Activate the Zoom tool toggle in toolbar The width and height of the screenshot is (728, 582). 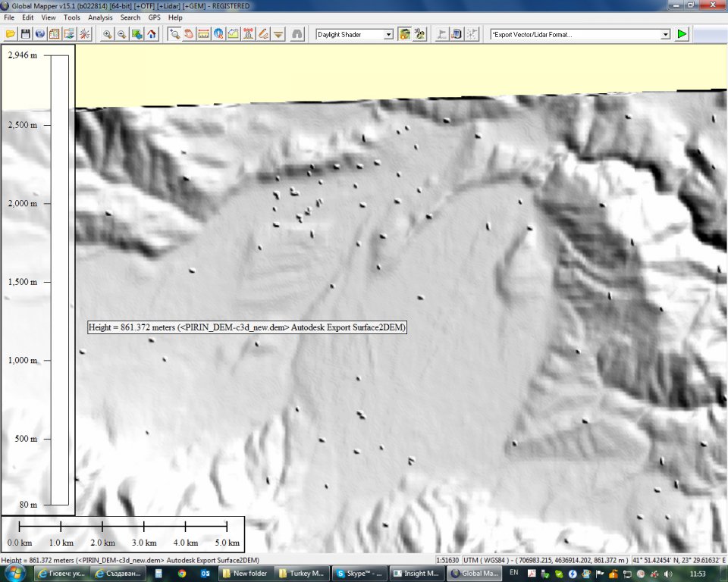tap(174, 34)
